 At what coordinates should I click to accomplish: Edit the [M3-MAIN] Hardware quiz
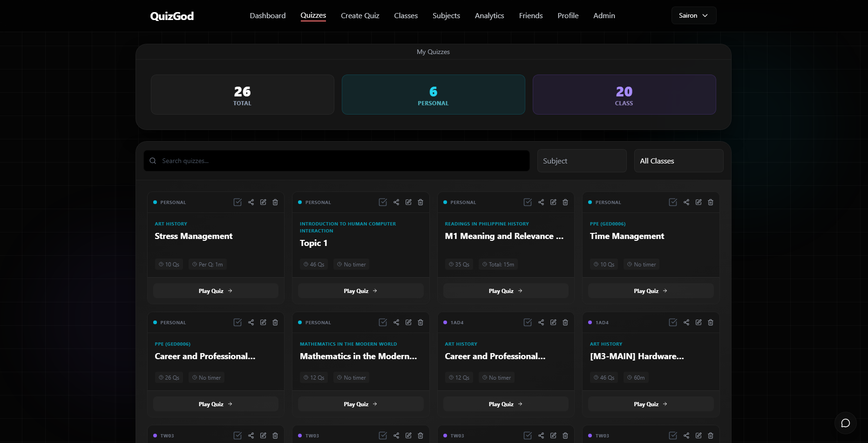click(698, 322)
